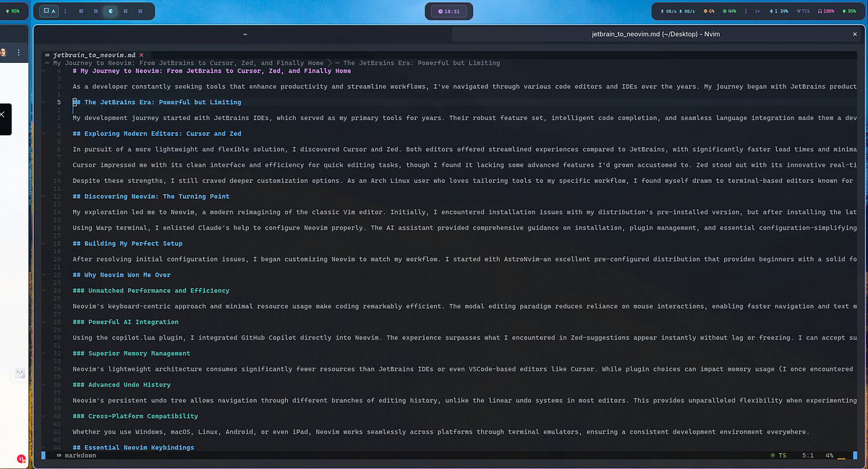Switch to the '~' terminal tab
This screenshot has height=469, width=868.
(245, 34)
